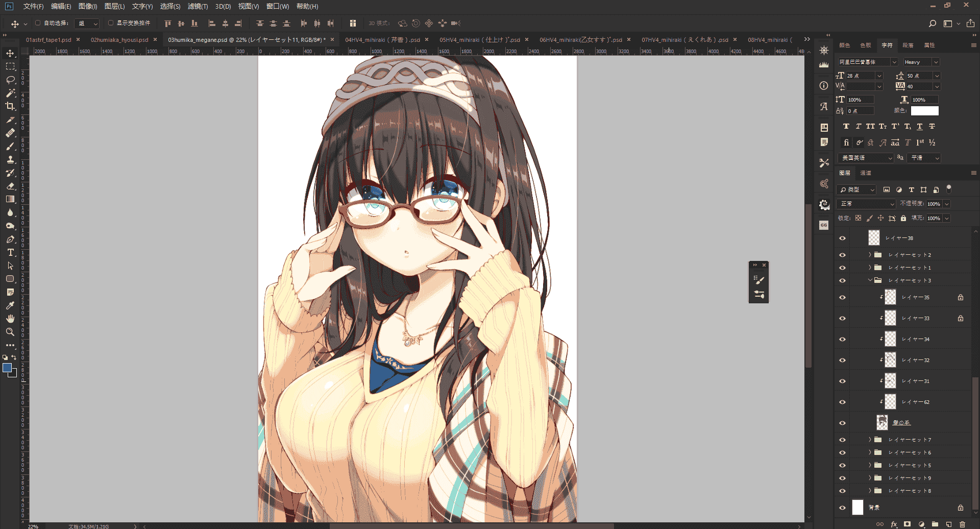
Task: Enable the 自动选择 checkbox
Action: tap(38, 23)
